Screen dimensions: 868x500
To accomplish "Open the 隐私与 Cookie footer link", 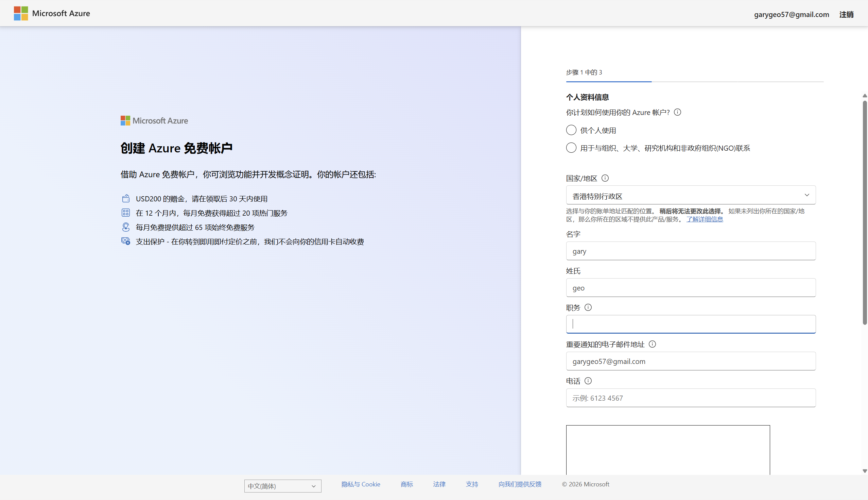I will (361, 484).
